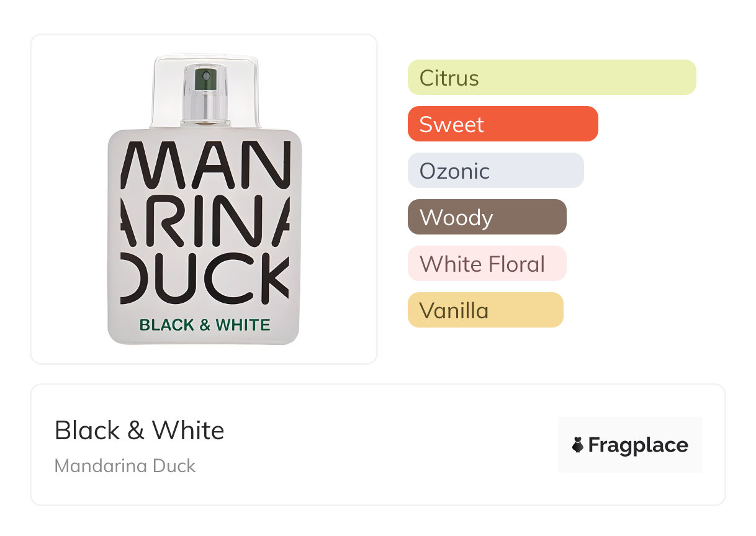Click the green BLACK & WHITE bottle label
The height and width of the screenshot is (536, 756).
[205, 325]
